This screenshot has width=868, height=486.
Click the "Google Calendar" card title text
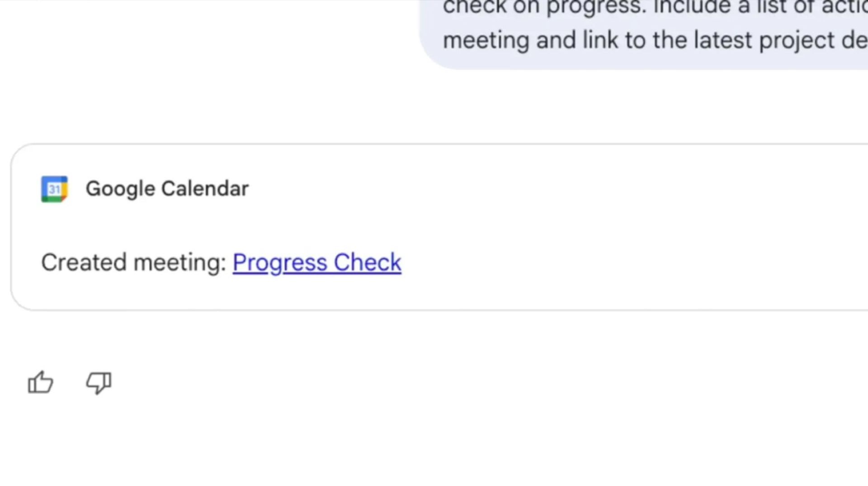pos(167,189)
